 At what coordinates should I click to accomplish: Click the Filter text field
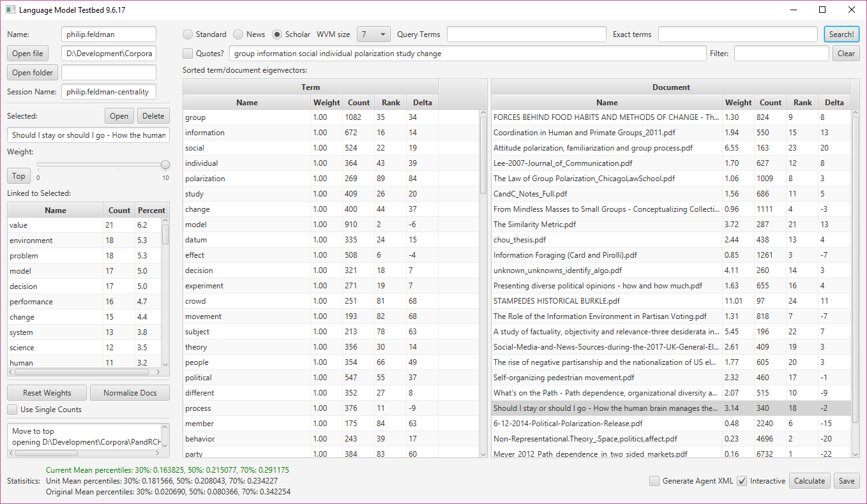781,54
